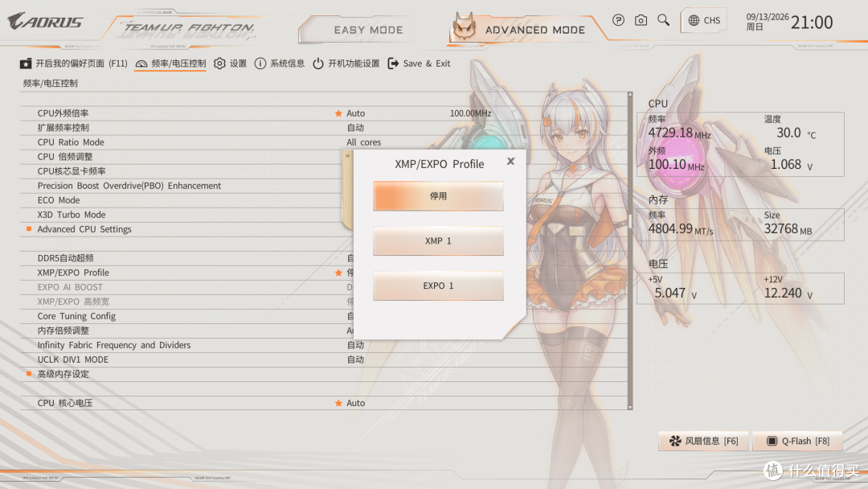The image size is (868, 489).
Task: Click the star beside CPU外频倍率 Auto
Action: click(338, 113)
